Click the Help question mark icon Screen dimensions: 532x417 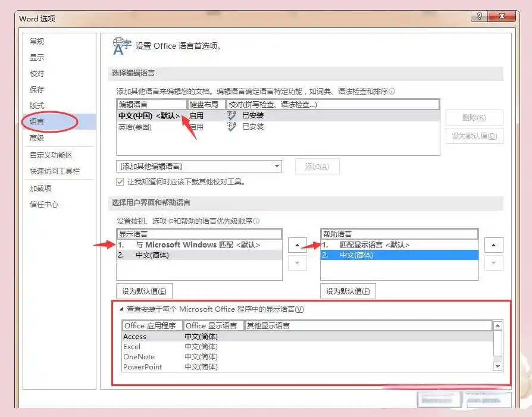480,17
